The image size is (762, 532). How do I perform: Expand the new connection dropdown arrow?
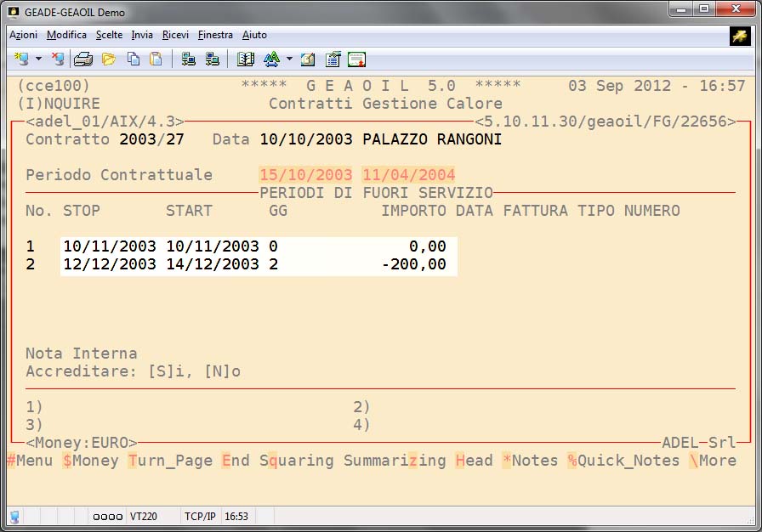38,59
